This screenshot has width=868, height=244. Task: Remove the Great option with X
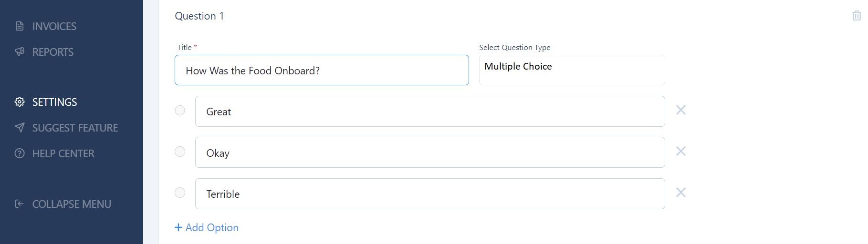pos(681,110)
